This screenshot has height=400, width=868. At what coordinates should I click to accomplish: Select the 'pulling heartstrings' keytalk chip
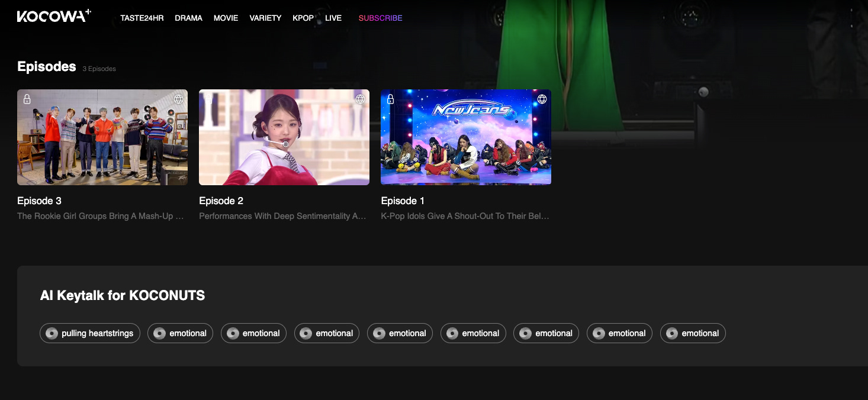[90, 333]
